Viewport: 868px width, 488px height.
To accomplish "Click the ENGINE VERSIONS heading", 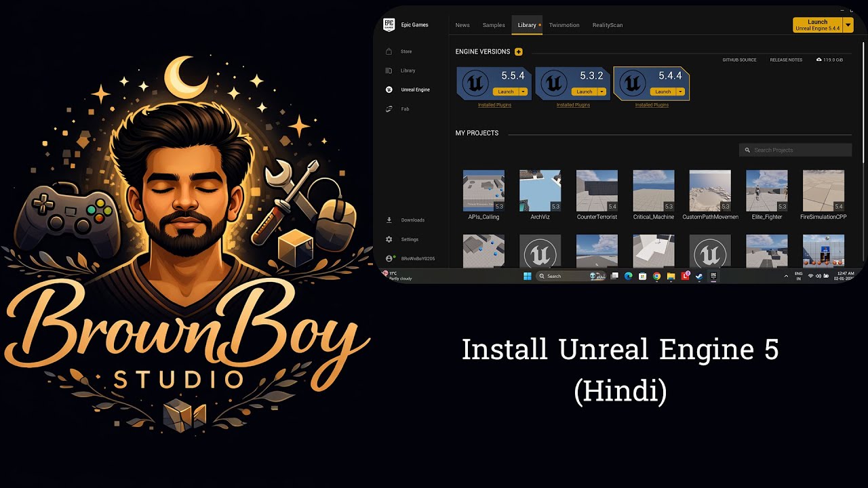I will tap(482, 52).
